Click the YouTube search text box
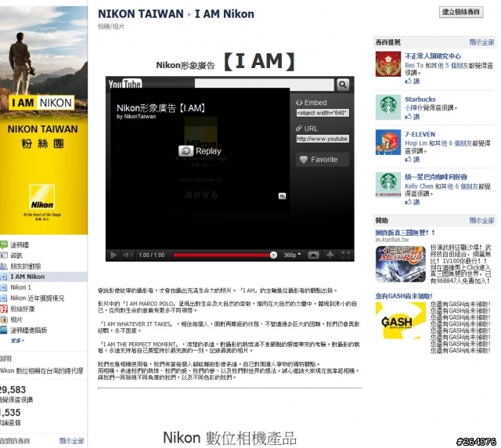Viewport: 501px width, 448px height. coord(265,85)
